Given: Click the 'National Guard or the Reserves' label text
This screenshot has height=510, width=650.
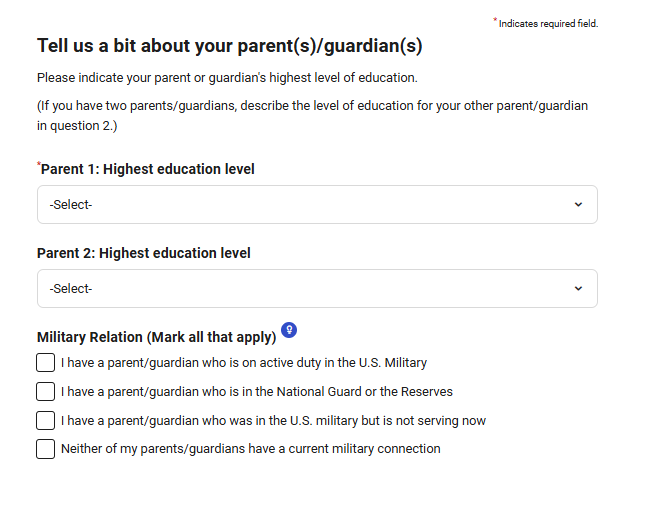Looking at the screenshot, I should coord(257,392).
